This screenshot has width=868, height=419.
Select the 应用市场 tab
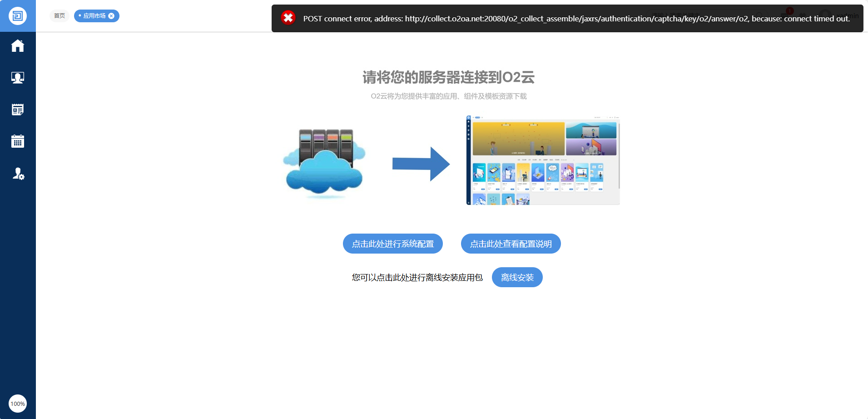point(94,16)
